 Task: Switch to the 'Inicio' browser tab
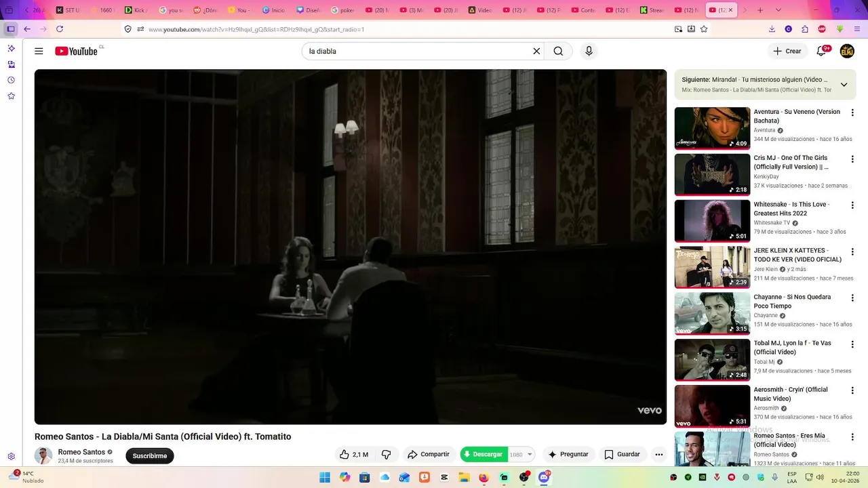[274, 10]
